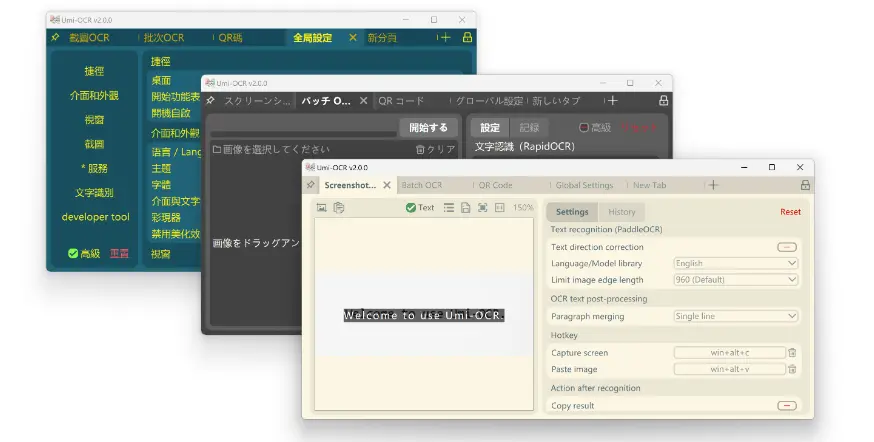Image resolution: width=874 pixels, height=442 pixels.
Task: Click the fit-to-window icon in the English toolbar
Action: coord(483,207)
